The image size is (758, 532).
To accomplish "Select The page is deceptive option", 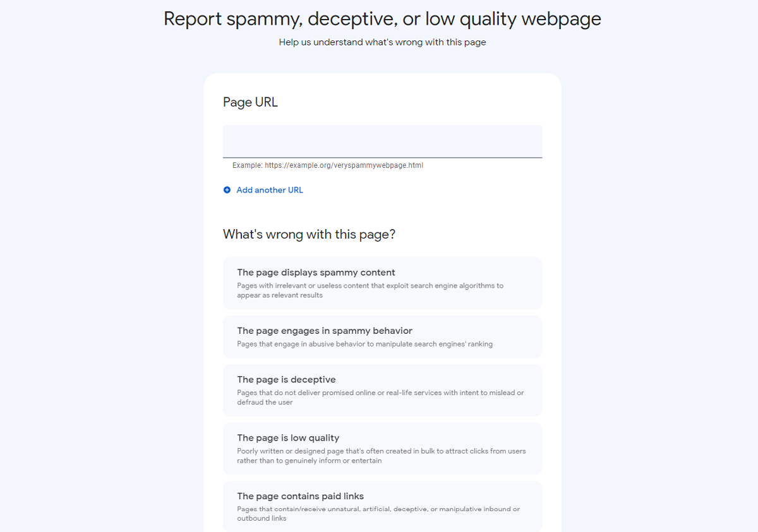I will [382, 390].
